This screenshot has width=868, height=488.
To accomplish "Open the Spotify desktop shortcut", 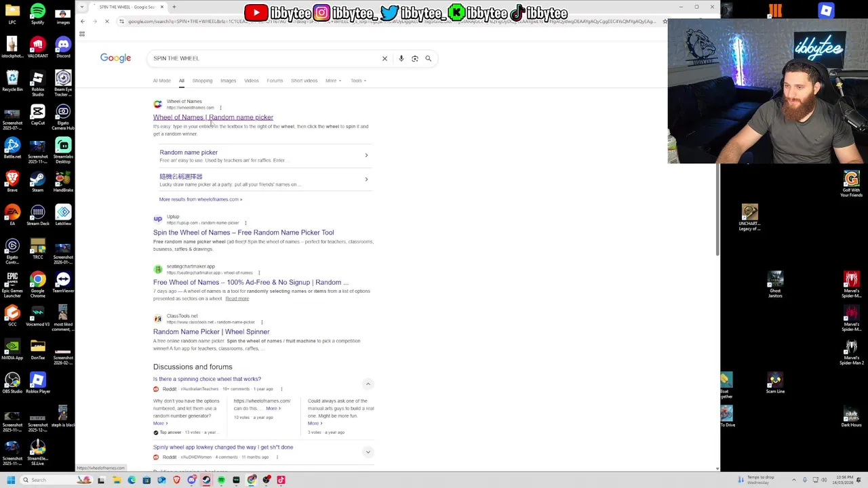I will (x=38, y=14).
